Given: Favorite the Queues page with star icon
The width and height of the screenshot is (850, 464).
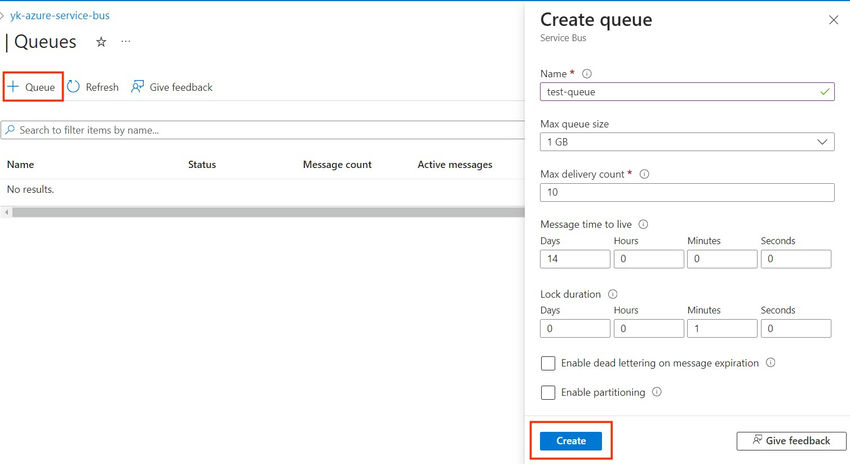Looking at the screenshot, I should pos(100,42).
